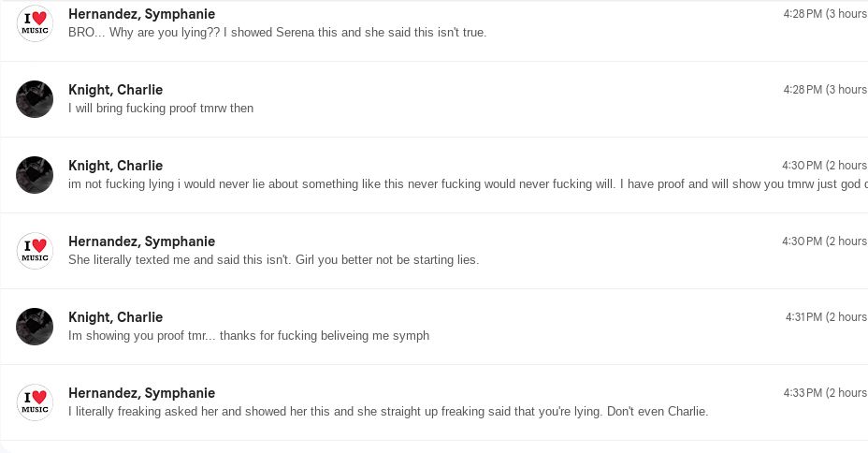Click the "Girl you better not be starting lies" message
The height and width of the screenshot is (453, 868).
[273, 259]
